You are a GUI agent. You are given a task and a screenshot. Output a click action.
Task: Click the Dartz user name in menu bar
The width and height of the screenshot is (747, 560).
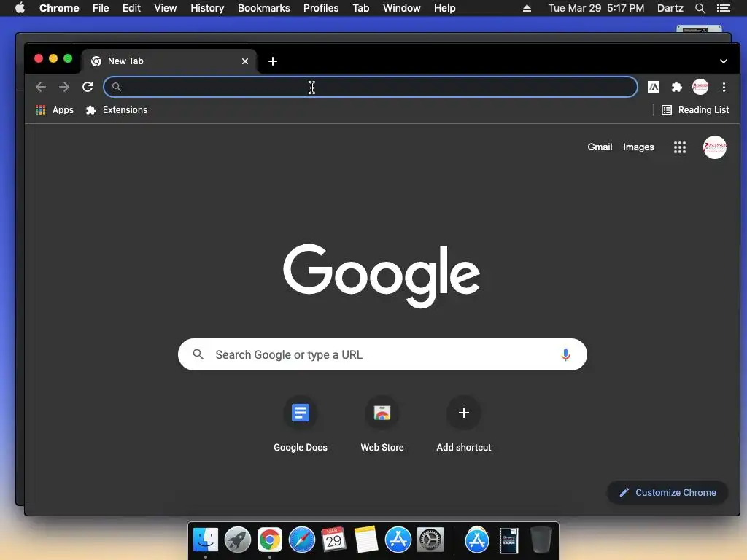(670, 8)
